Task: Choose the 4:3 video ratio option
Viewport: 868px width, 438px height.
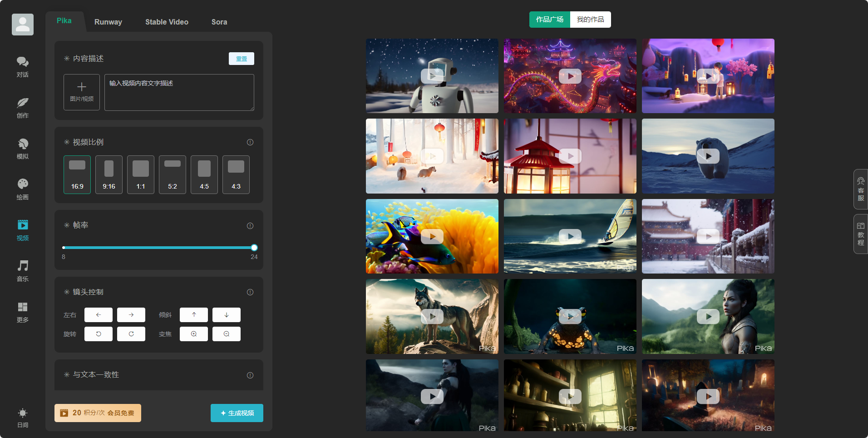Action: point(236,175)
